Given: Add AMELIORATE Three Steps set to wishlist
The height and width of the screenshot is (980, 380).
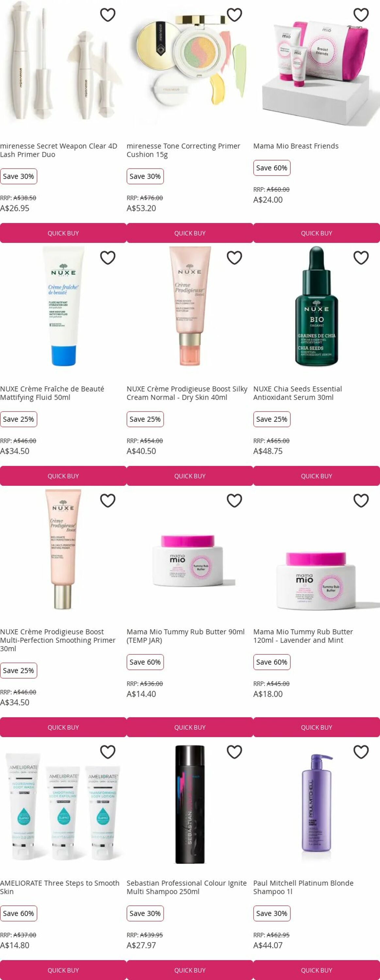Looking at the screenshot, I should click(x=107, y=752).
